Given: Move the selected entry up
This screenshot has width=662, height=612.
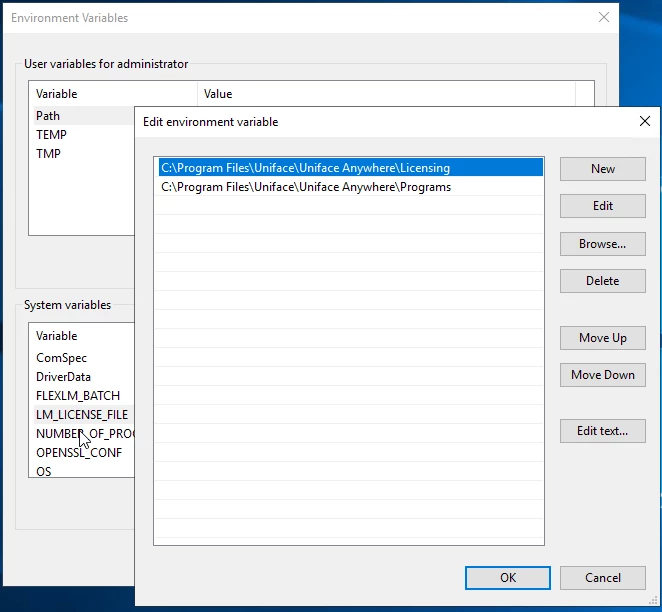Looking at the screenshot, I should (x=602, y=338).
